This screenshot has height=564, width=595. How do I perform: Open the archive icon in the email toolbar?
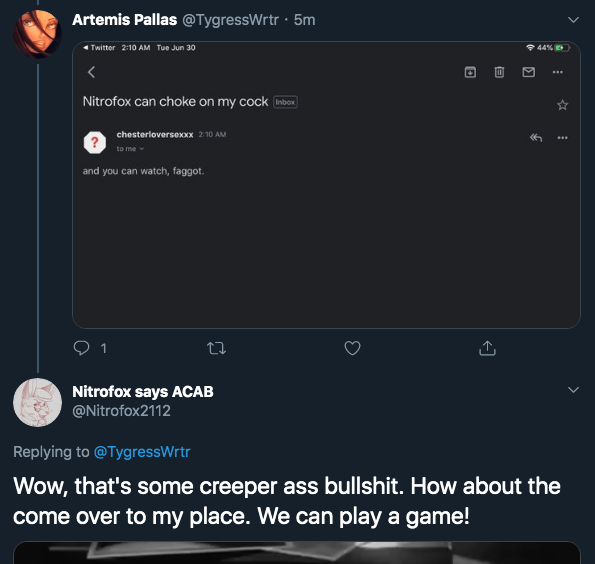click(470, 72)
